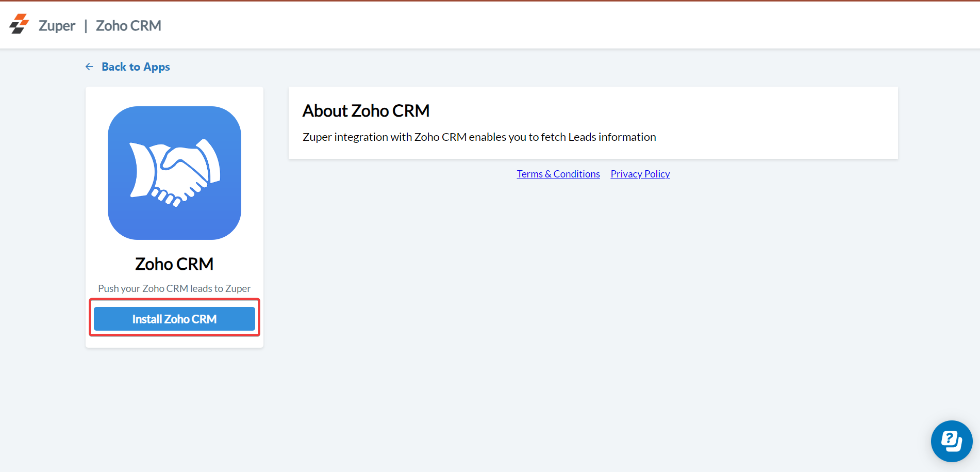Open the Terms & Conditions link

558,174
